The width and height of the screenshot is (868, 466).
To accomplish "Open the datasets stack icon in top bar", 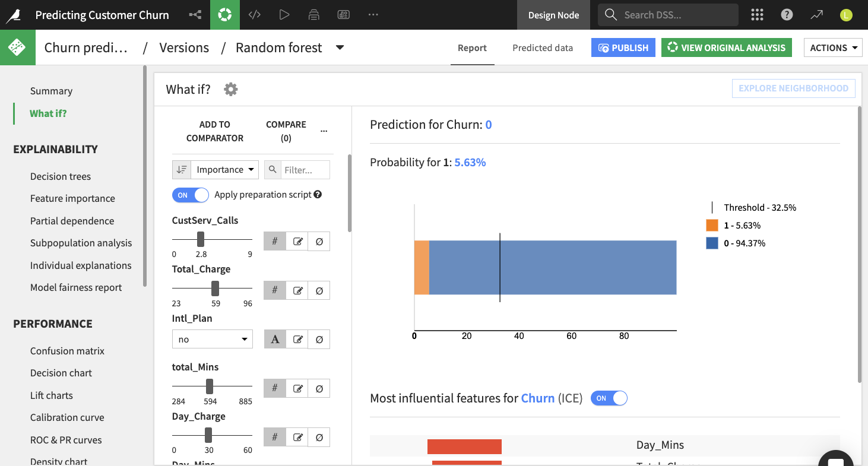I will click(x=313, y=14).
